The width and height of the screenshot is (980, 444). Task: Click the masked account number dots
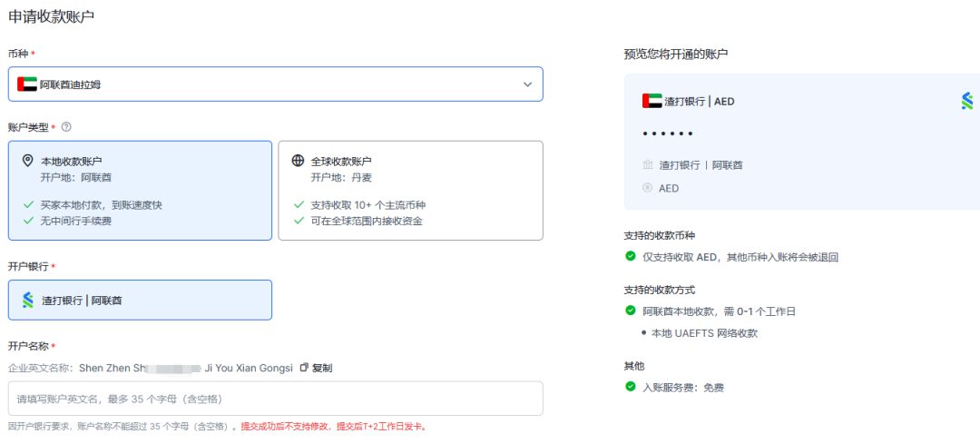pyautogui.click(x=667, y=134)
